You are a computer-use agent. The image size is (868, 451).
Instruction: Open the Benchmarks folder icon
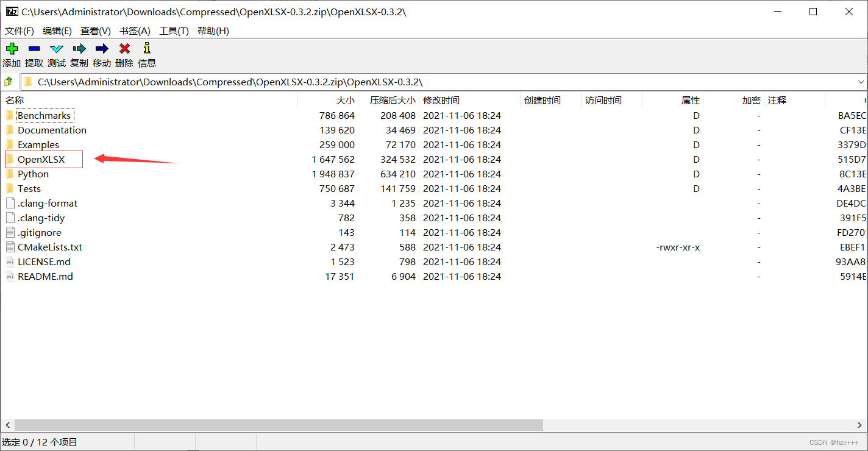pos(10,115)
